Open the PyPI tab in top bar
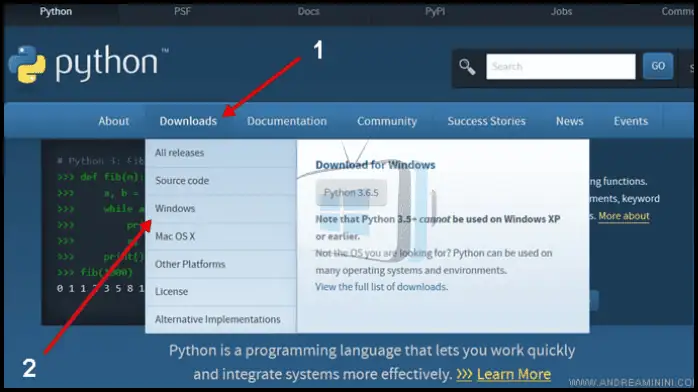 coord(434,12)
